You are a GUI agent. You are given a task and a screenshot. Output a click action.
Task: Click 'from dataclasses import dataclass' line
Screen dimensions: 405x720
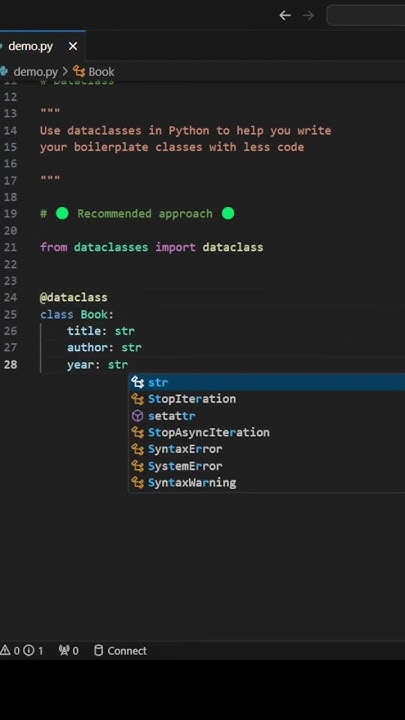pos(152,248)
